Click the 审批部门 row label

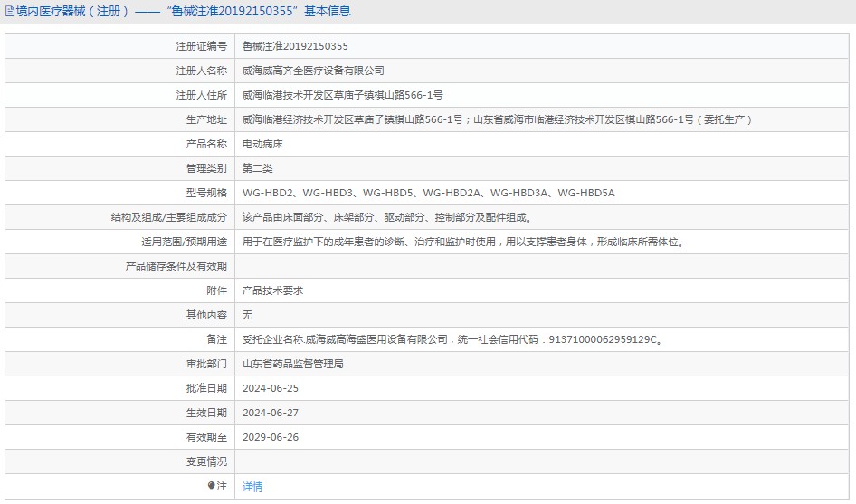click(x=206, y=365)
